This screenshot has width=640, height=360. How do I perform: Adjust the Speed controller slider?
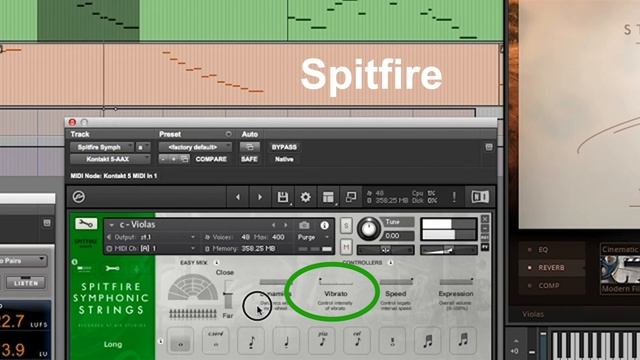click(396, 281)
